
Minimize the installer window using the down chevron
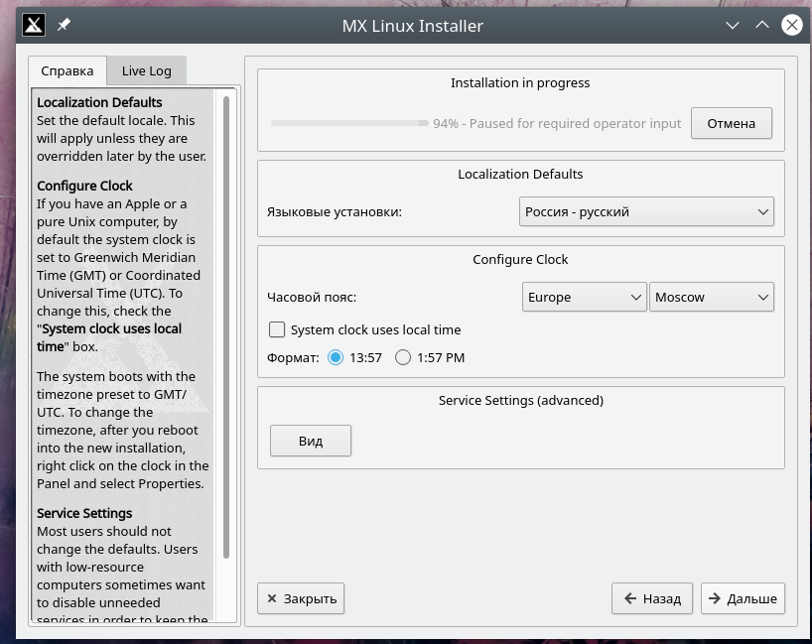point(732,26)
